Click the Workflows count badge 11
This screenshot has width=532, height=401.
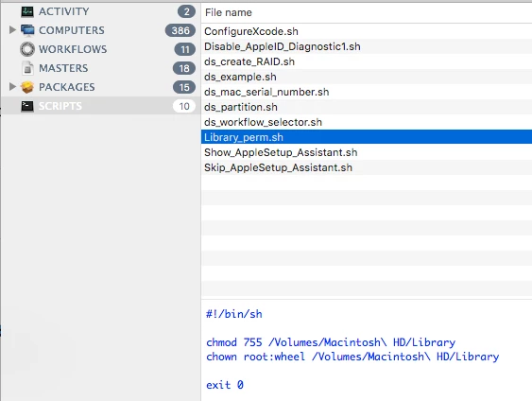pyautogui.click(x=184, y=49)
